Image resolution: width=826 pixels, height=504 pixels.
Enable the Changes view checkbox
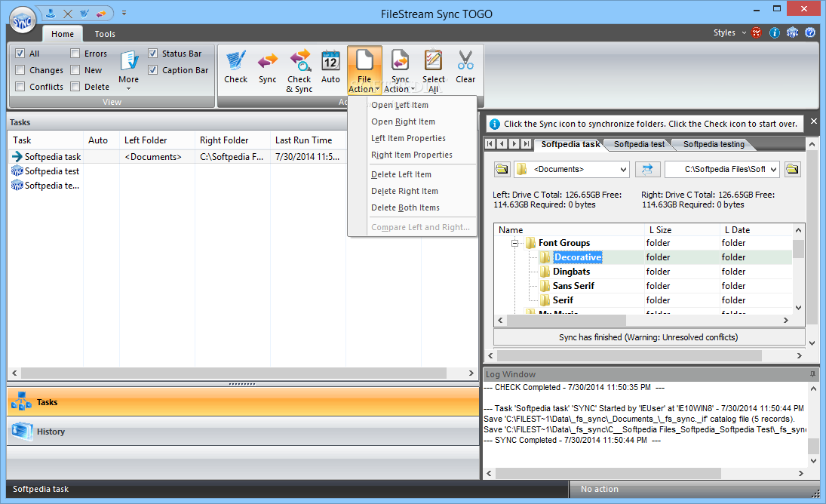coord(20,70)
